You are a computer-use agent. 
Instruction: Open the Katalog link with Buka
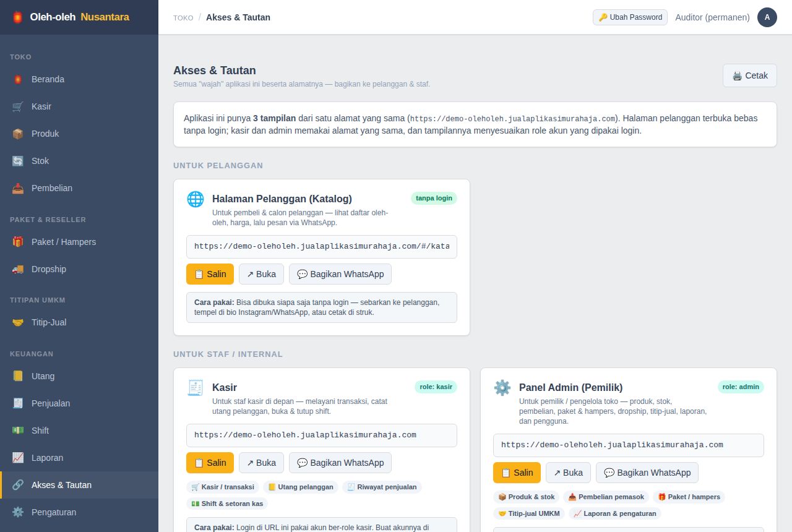[x=261, y=274]
